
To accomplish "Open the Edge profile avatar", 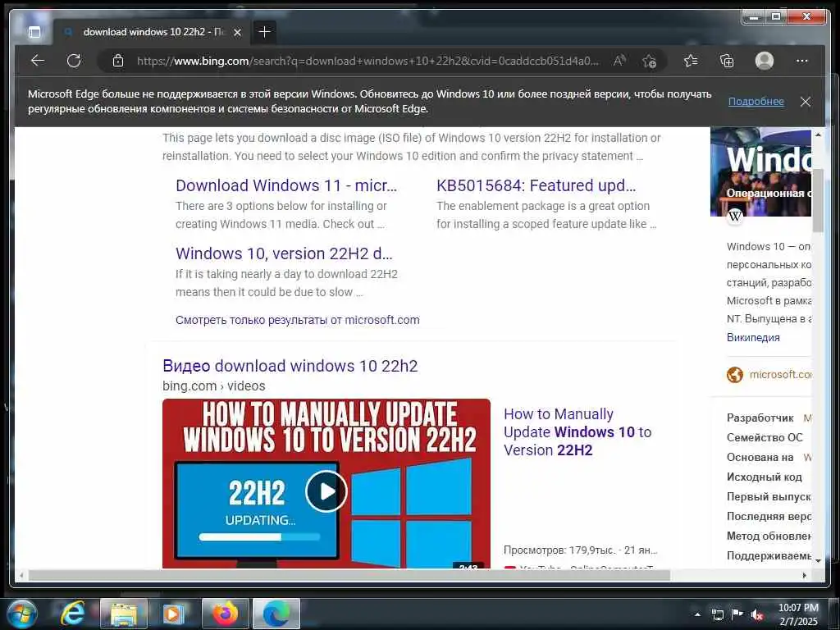I will click(x=765, y=61).
